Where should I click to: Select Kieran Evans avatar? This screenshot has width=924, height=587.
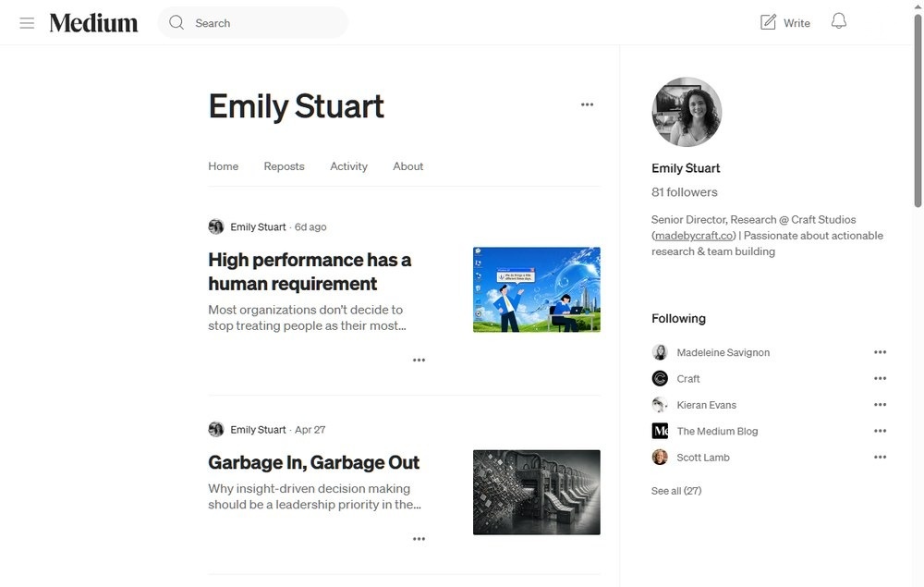click(660, 405)
